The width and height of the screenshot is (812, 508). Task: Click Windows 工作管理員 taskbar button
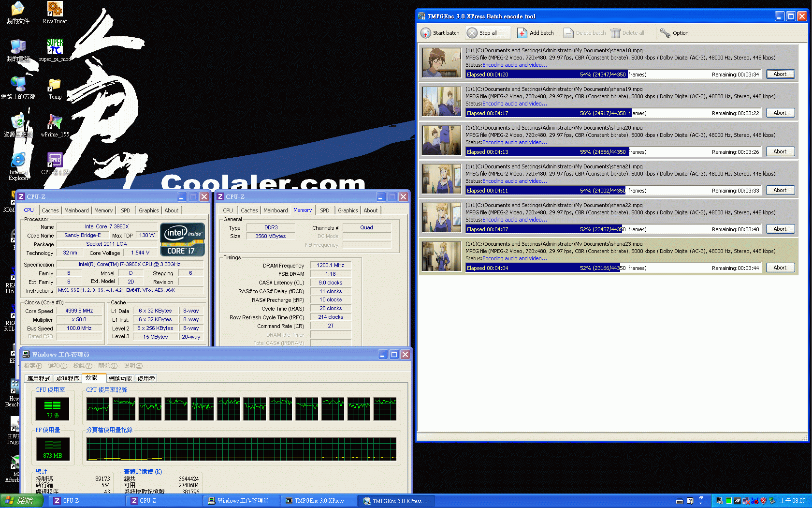[242, 501]
